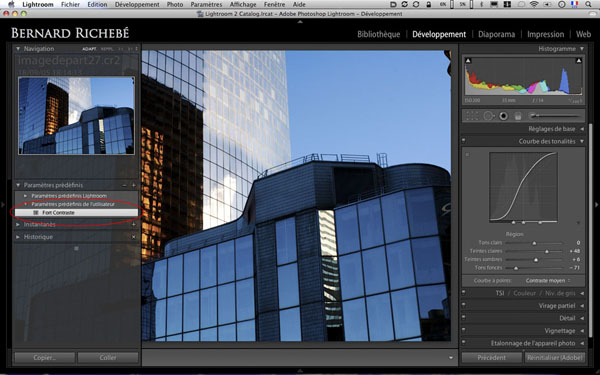Image resolution: width=600 pixels, height=375 pixels.
Task: Switch to the Web module
Action: click(x=583, y=34)
